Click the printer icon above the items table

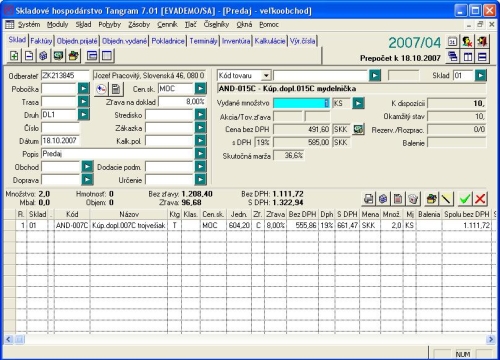pos(368,199)
